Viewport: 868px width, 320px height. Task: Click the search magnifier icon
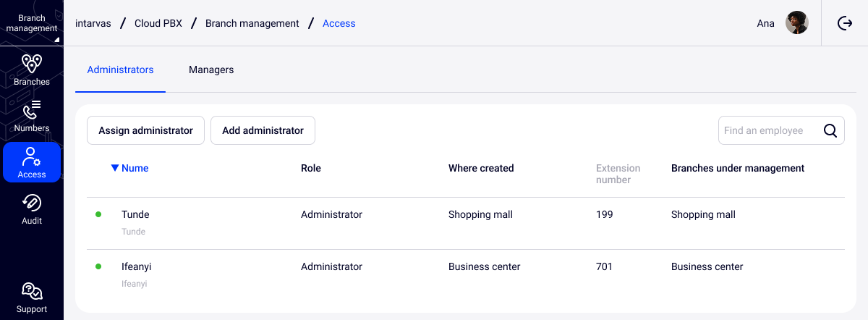coord(830,131)
